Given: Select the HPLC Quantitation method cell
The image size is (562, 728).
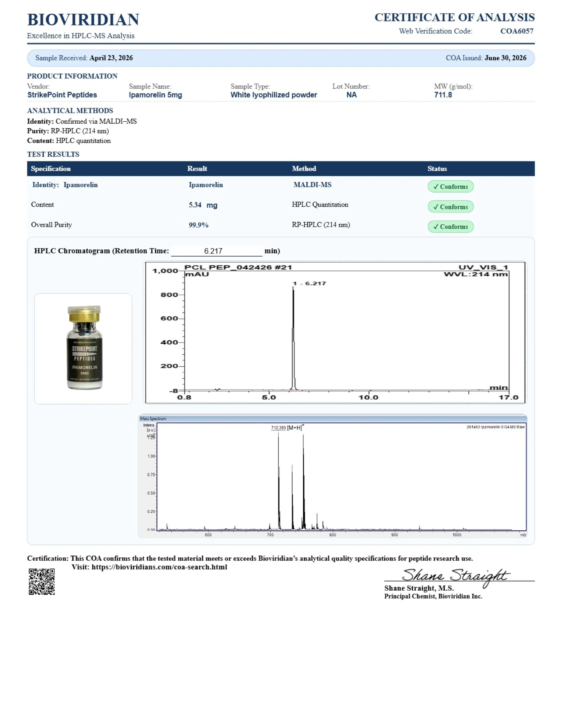Looking at the screenshot, I should pos(320,205).
